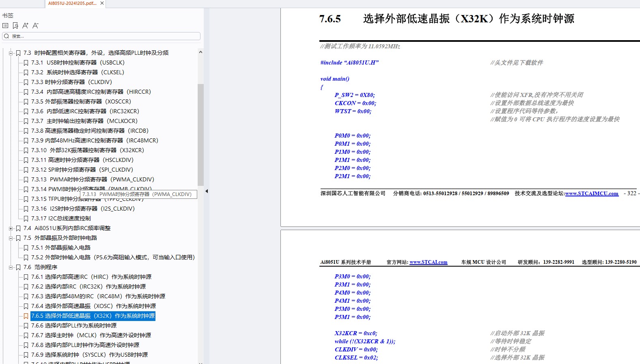Click the page number '- 322 -' in footer

tap(631, 193)
